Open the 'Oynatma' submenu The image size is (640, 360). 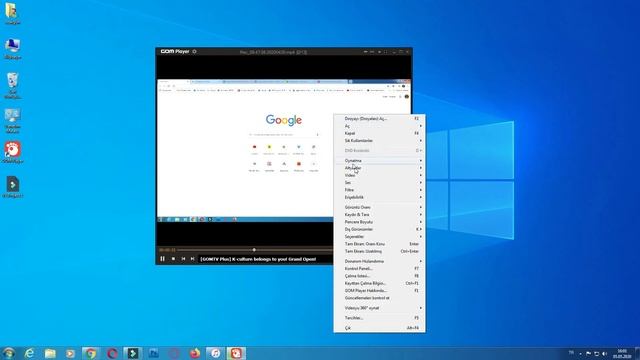click(x=380, y=160)
